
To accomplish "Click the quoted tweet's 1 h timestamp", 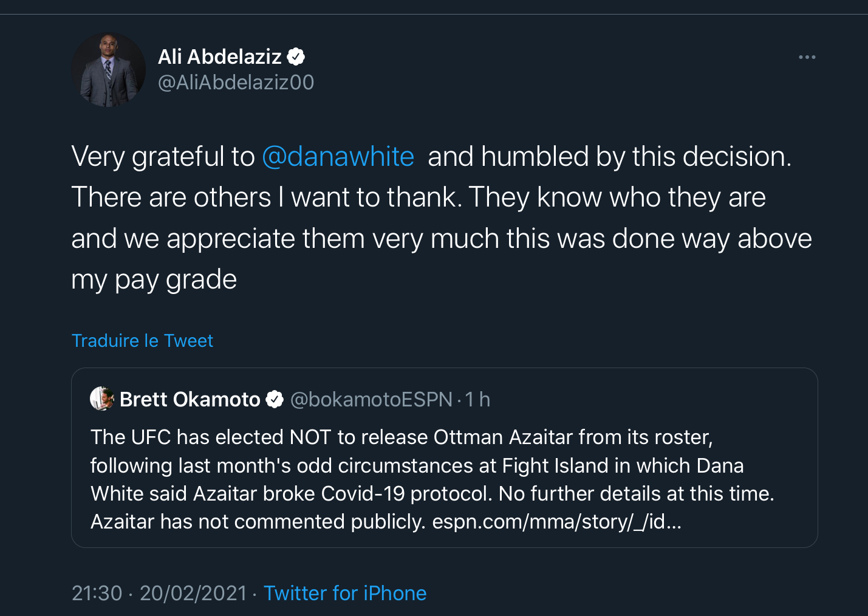I will pos(478,399).
